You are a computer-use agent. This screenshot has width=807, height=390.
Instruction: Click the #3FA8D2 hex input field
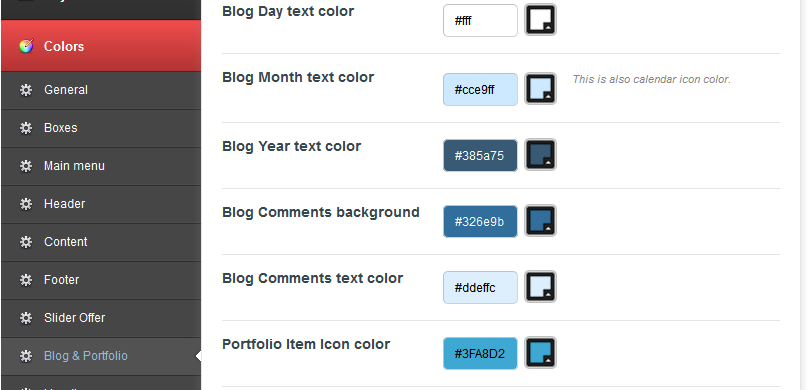pyautogui.click(x=480, y=353)
